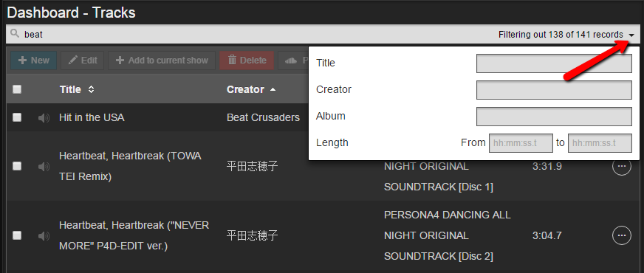Sort tracks by the Title column

(x=77, y=89)
